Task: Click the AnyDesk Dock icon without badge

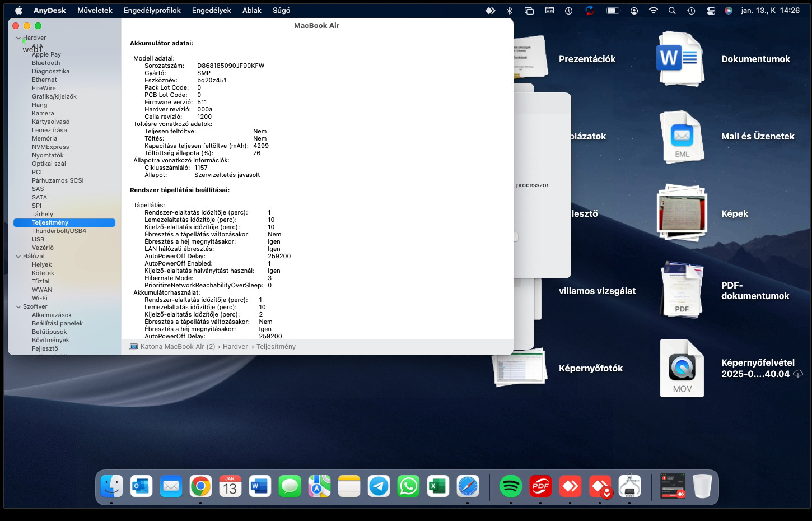Action: tap(570, 486)
